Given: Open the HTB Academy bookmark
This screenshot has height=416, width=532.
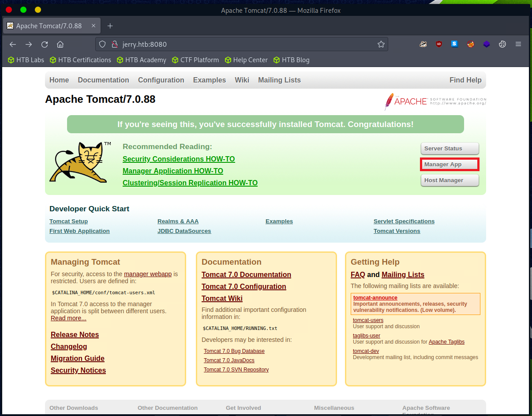Looking at the screenshot, I should pyautogui.click(x=142, y=60).
